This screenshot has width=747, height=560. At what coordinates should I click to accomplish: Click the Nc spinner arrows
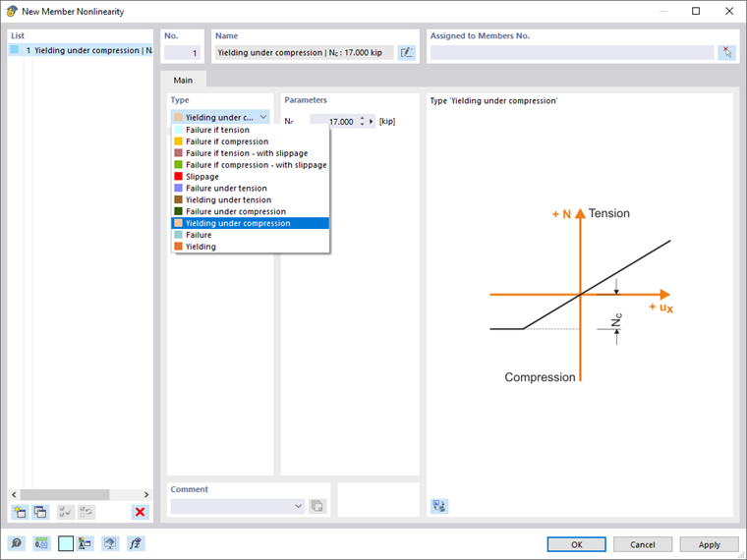[x=362, y=122]
